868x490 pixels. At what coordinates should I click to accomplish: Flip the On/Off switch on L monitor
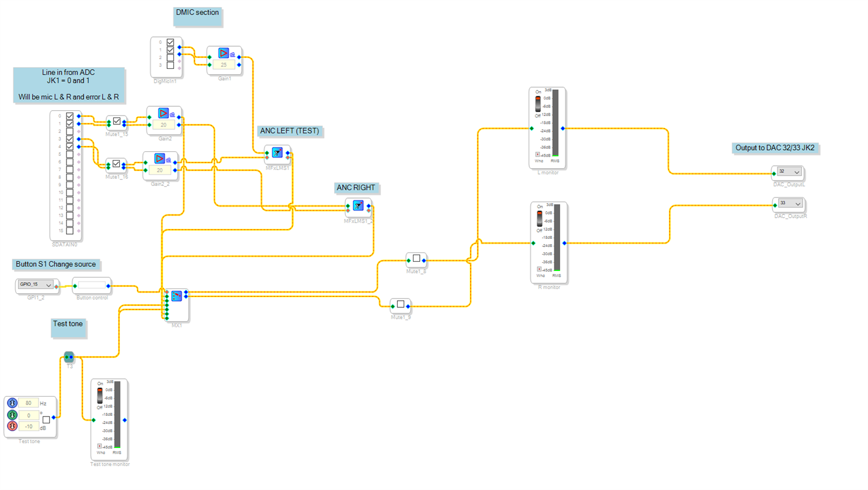click(x=538, y=104)
